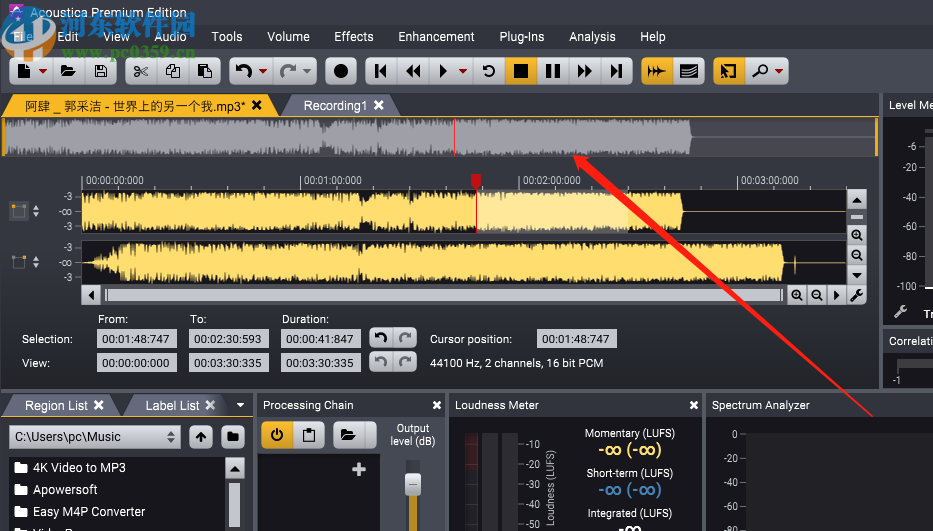Image resolution: width=933 pixels, height=531 pixels.
Task: Zoom out horizontally on the timeline
Action: tap(817, 295)
